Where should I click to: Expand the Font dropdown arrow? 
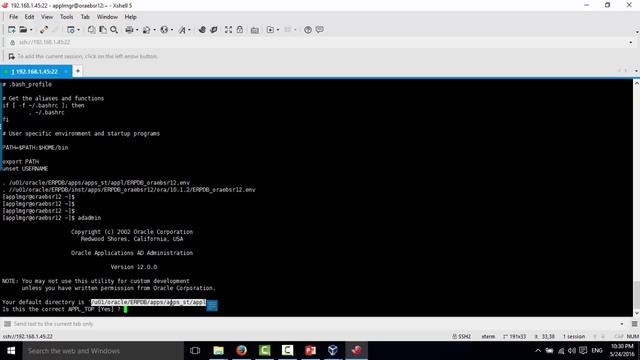click(x=189, y=30)
